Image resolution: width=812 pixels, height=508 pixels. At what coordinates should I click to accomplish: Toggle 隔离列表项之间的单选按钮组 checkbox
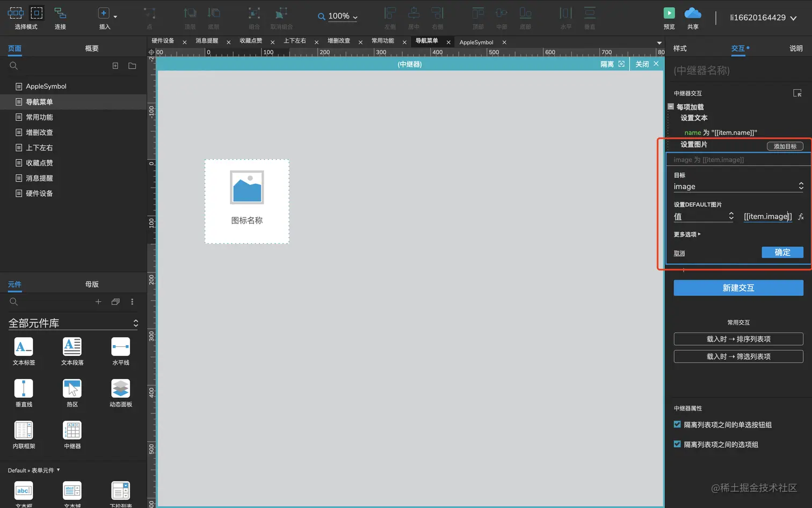(x=677, y=425)
